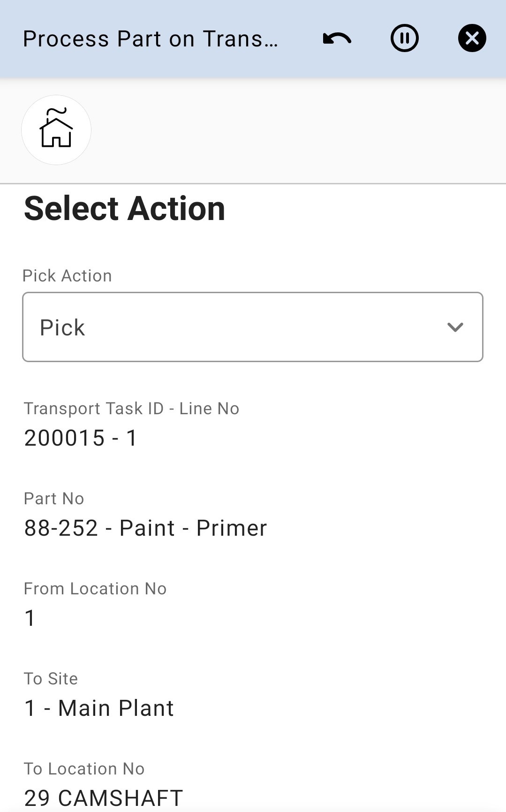Screen dimensions: 506x812
Task: Click the 'Select Action' heading
Action: coord(125,209)
